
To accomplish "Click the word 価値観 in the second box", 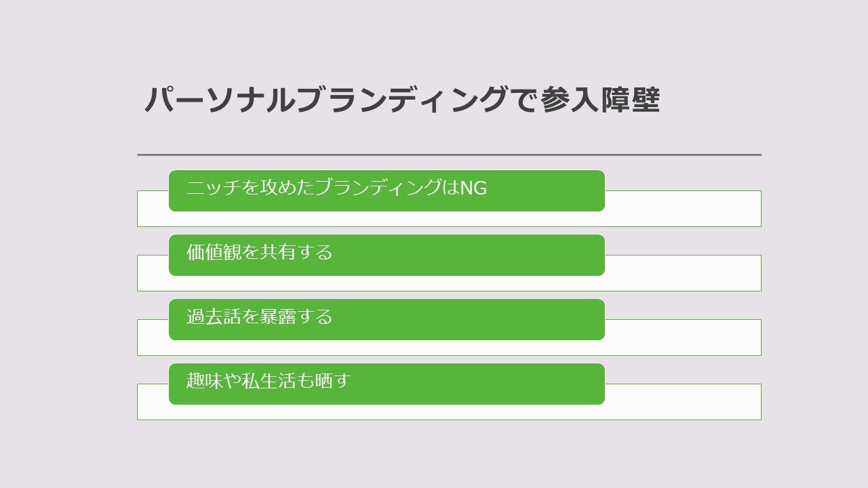I will (214, 252).
